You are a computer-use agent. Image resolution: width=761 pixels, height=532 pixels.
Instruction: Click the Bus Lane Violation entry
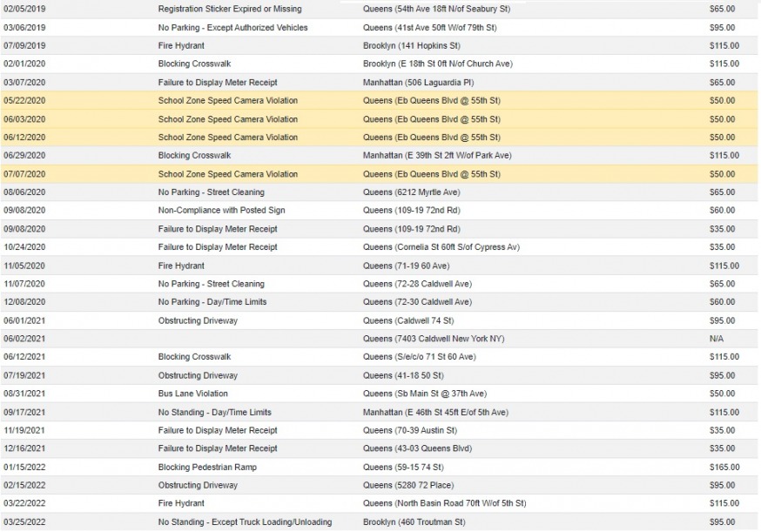192,394
